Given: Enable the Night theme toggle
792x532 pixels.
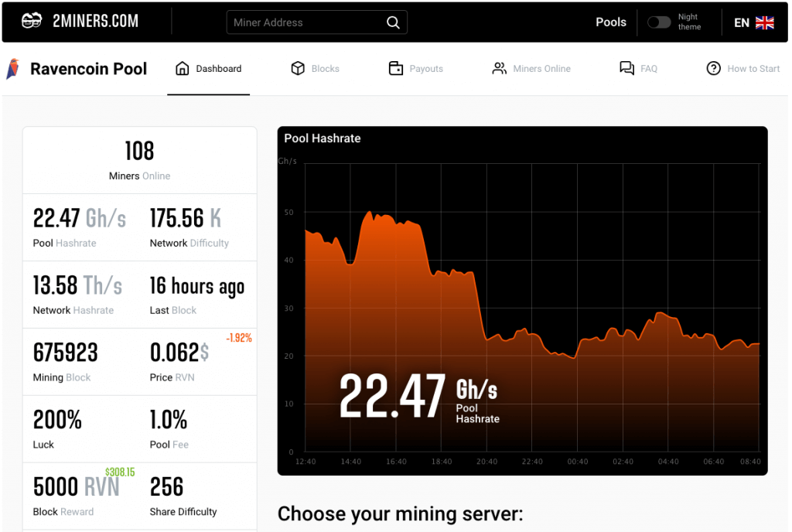Looking at the screenshot, I should [x=659, y=22].
